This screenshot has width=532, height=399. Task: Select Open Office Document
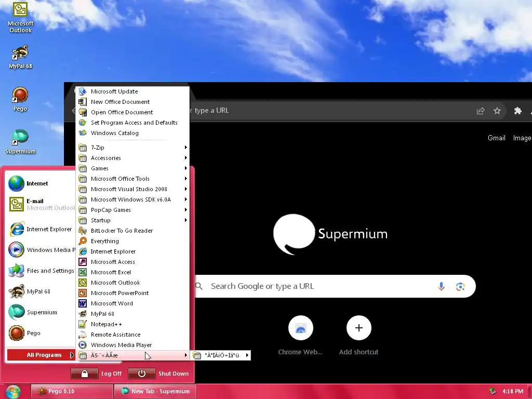click(x=132, y=112)
